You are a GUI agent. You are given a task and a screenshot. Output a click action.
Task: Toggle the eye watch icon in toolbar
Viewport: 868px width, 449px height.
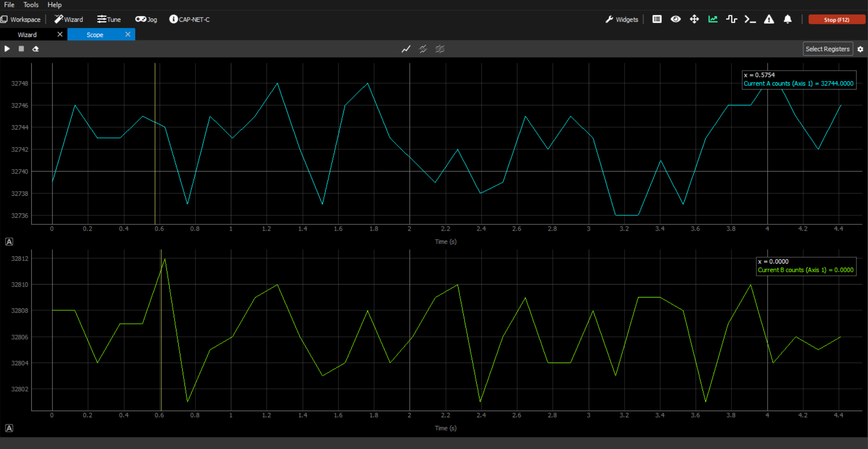(675, 19)
